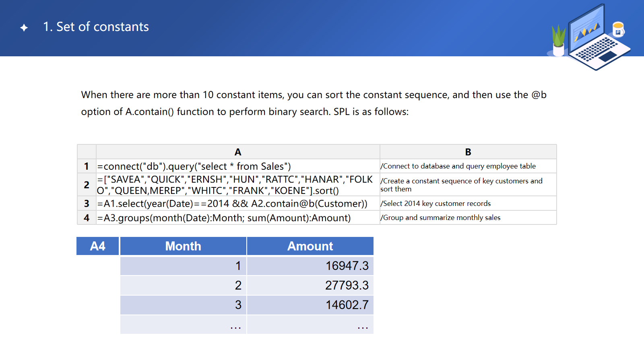Select the "1. Set of constants" title

[x=96, y=27]
